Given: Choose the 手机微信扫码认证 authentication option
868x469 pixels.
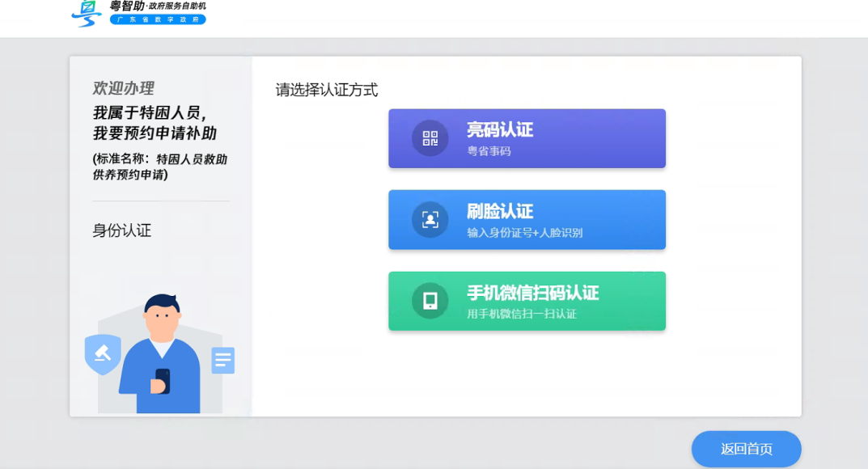Looking at the screenshot, I should (x=527, y=301).
